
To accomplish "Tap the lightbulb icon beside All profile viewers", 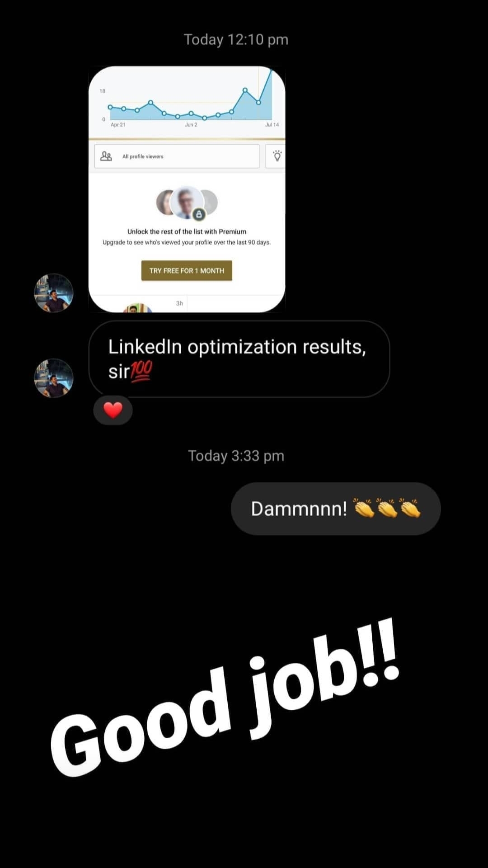I will [277, 156].
